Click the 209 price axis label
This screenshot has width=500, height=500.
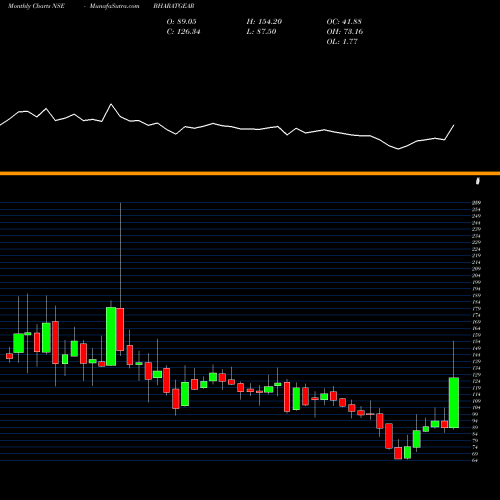point(476,269)
